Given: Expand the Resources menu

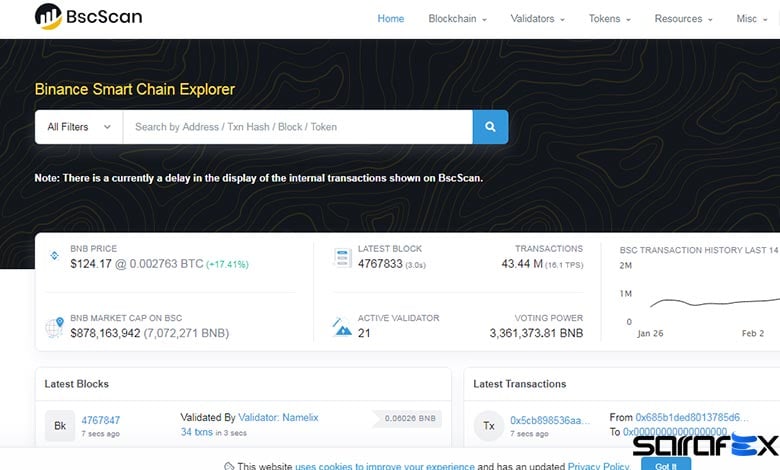Looking at the screenshot, I should pyautogui.click(x=683, y=19).
